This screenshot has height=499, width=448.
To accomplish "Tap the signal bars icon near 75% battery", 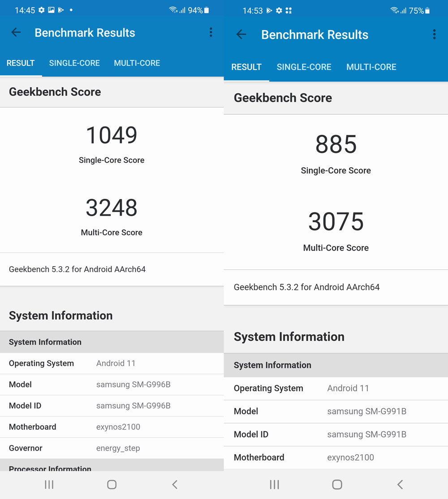I will (x=404, y=11).
